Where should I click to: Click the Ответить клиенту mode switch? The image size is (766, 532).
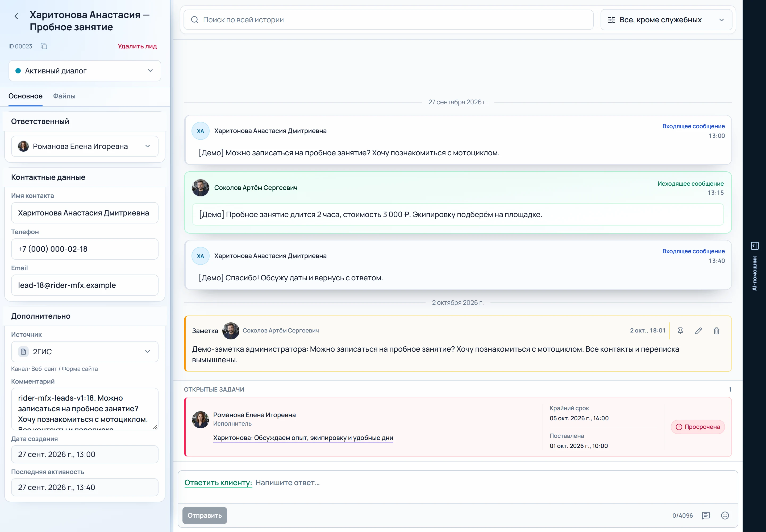[x=218, y=483]
